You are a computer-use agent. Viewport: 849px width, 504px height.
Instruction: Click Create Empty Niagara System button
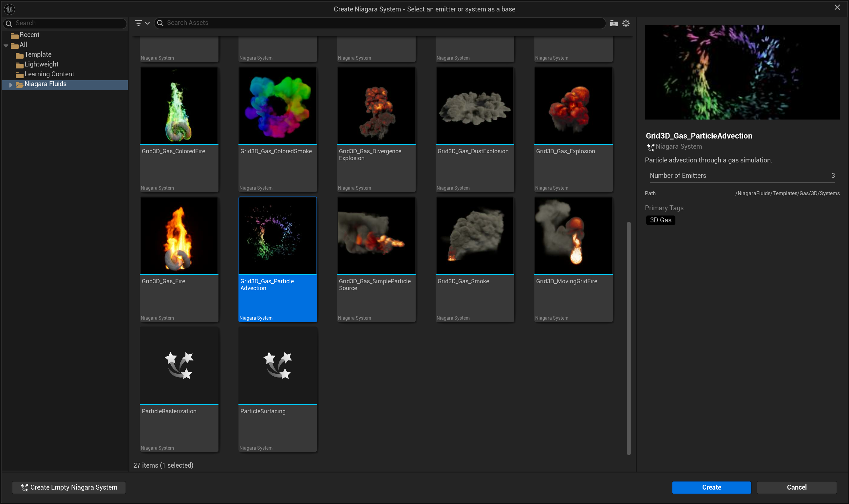(69, 487)
